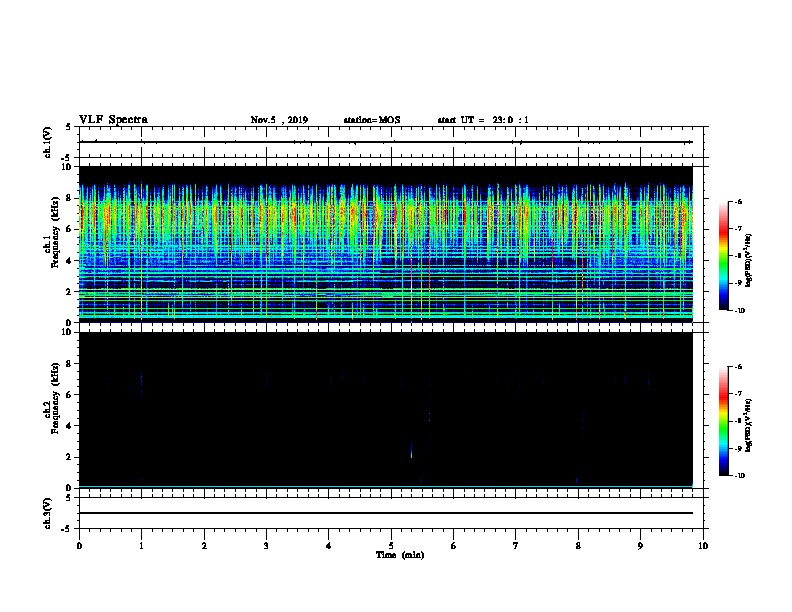Click the ch.3 voltage waveform trace
The width and height of the screenshot is (792, 612).
385,513
